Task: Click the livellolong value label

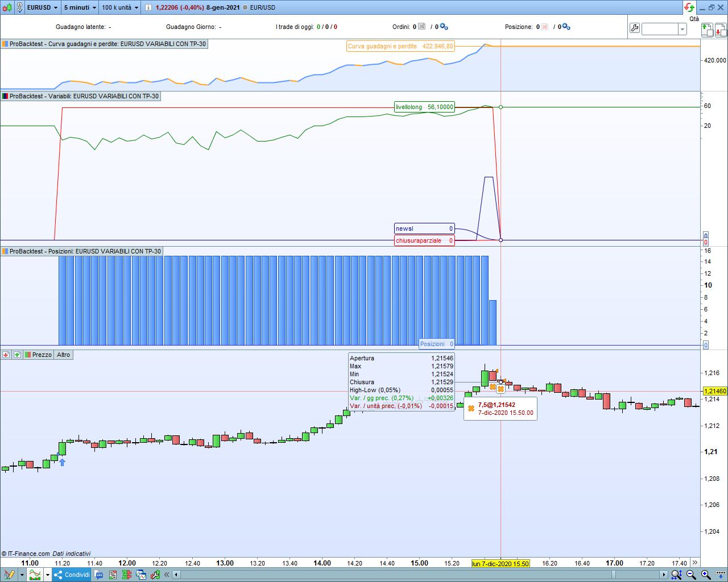Action: (424, 107)
